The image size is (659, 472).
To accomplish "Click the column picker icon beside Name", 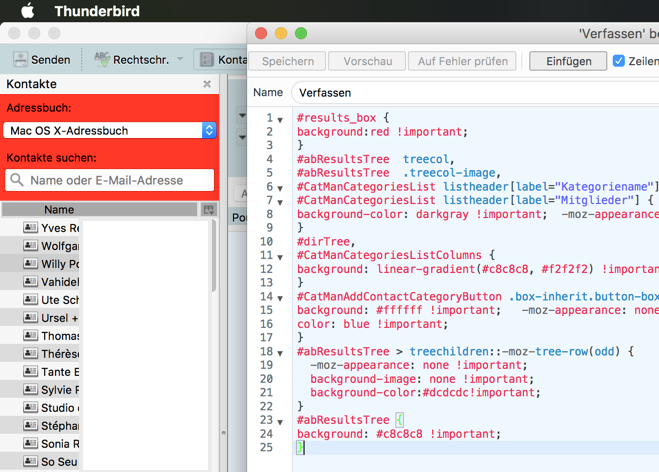I will (x=208, y=210).
